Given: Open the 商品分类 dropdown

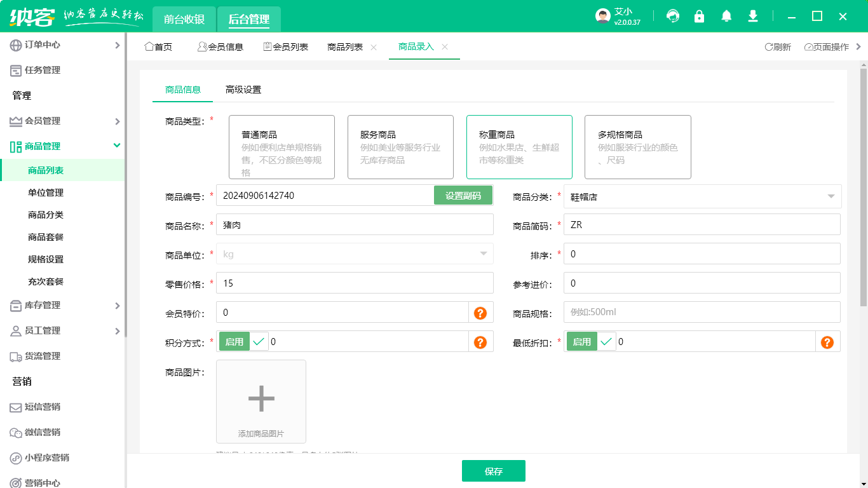Looking at the screenshot, I should (699, 196).
